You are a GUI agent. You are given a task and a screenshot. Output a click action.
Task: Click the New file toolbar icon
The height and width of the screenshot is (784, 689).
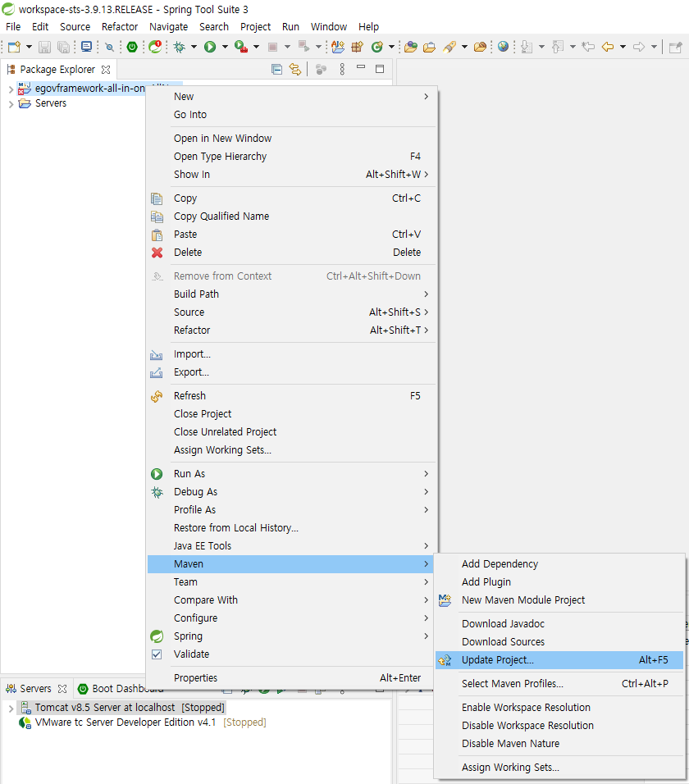coord(14,47)
